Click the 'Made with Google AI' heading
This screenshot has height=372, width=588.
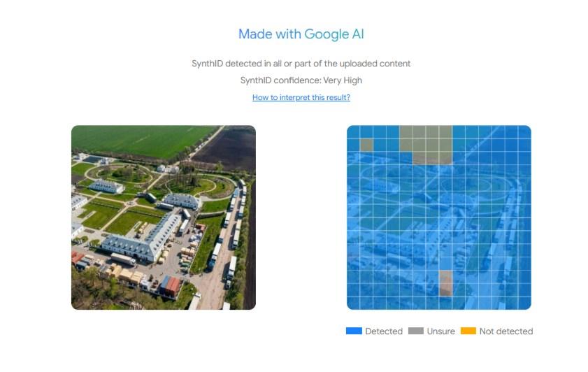click(301, 34)
